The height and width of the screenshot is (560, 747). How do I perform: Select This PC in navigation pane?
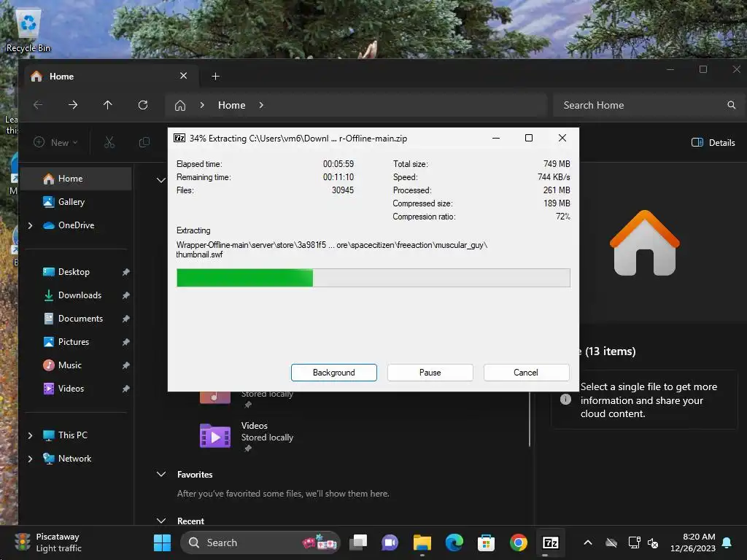tap(72, 435)
